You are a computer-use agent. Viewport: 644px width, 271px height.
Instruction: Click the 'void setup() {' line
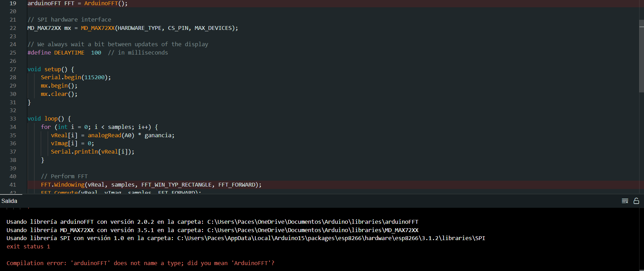click(51, 69)
